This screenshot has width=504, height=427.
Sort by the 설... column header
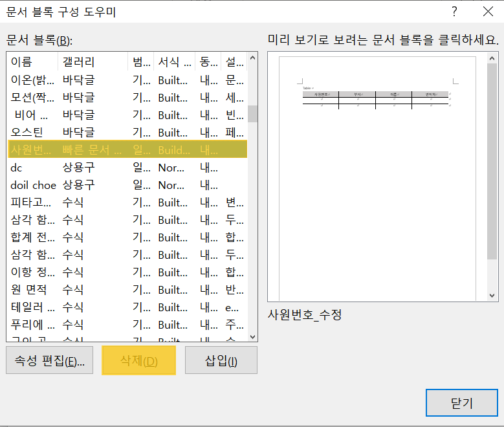click(234, 61)
